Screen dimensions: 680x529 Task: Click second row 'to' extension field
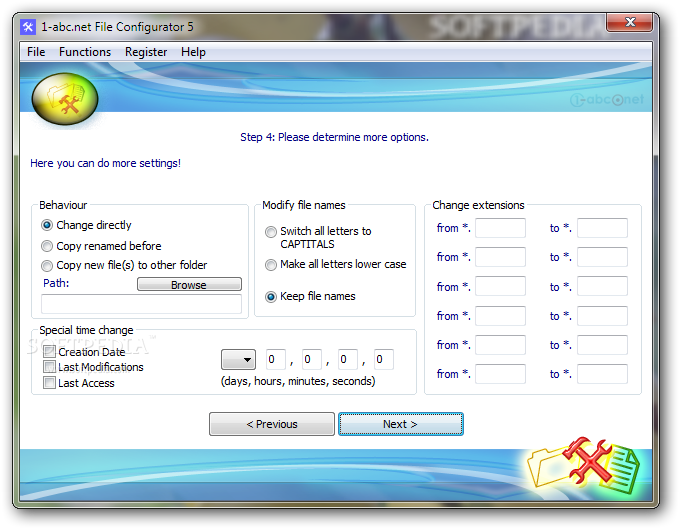(x=602, y=257)
